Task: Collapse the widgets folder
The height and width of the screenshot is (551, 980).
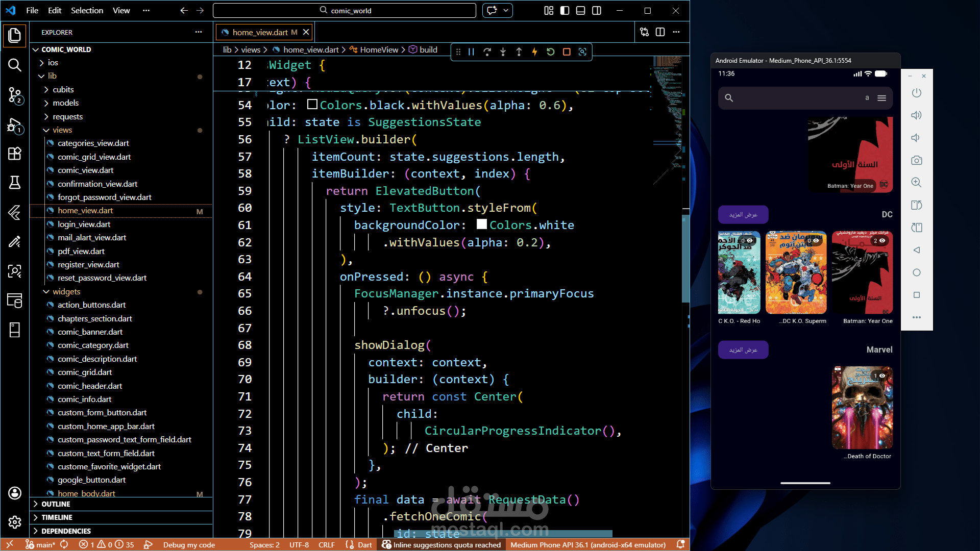Action: [66, 291]
